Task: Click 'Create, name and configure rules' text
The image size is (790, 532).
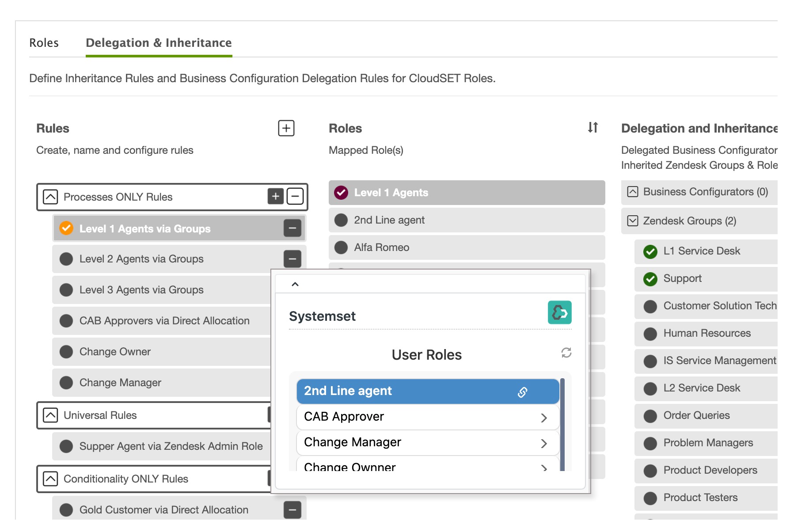Action: point(115,150)
